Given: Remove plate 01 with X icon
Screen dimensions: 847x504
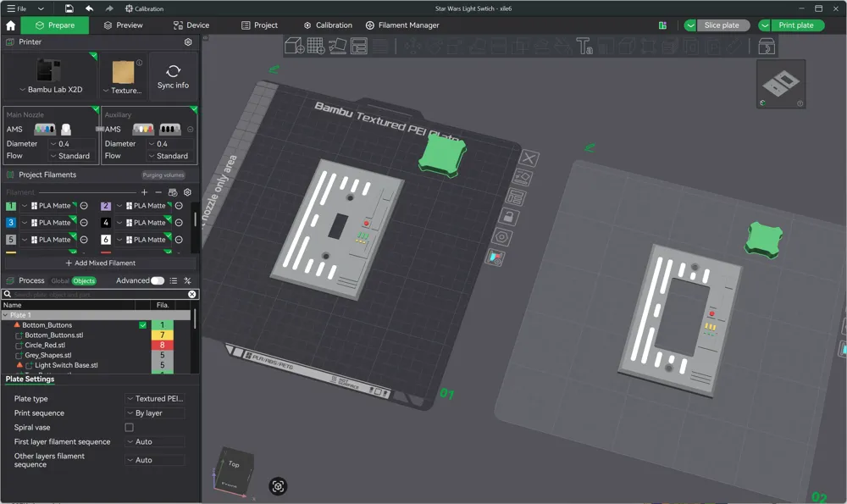Looking at the screenshot, I should point(529,158).
